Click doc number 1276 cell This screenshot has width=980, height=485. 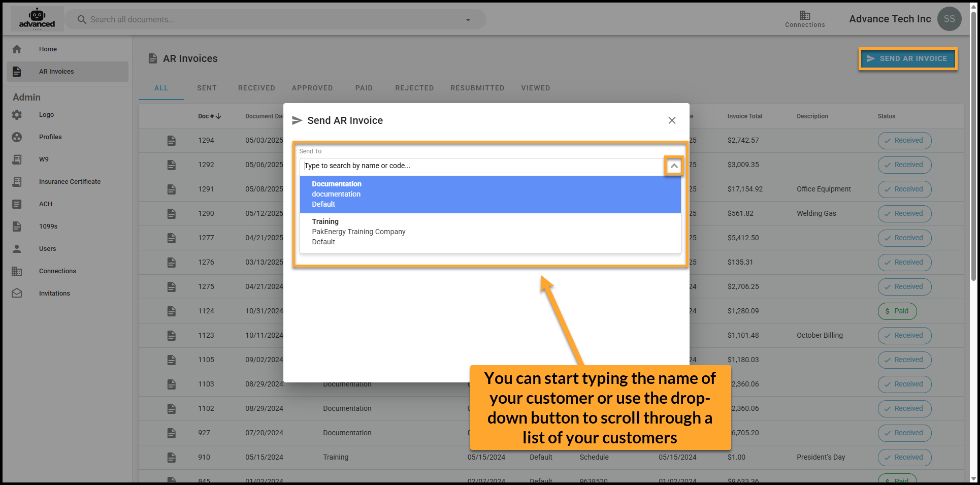(206, 262)
